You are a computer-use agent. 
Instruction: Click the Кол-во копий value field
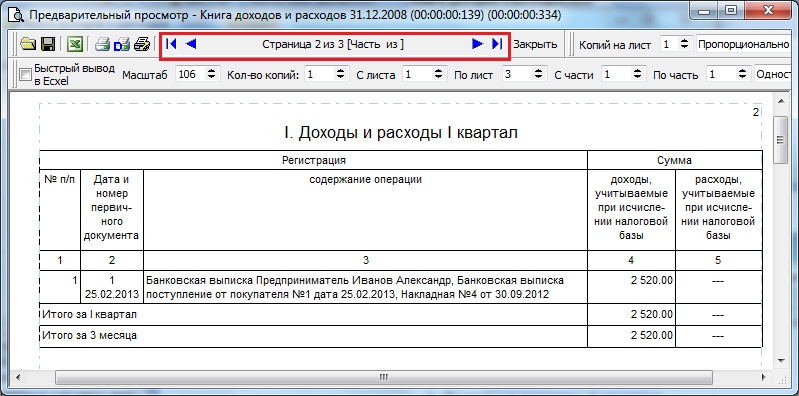coord(319,74)
